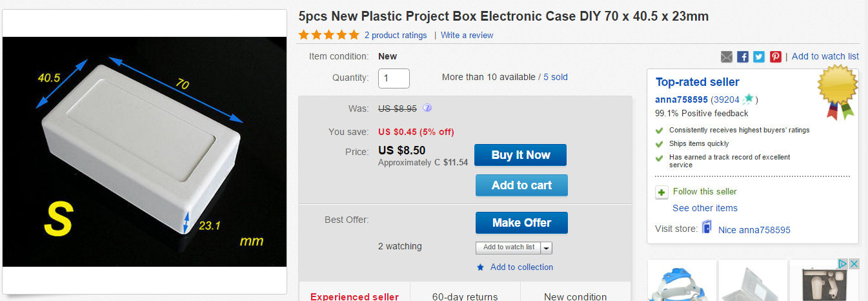
Task: Click the star icon beside Add to collection
Action: 480,267
